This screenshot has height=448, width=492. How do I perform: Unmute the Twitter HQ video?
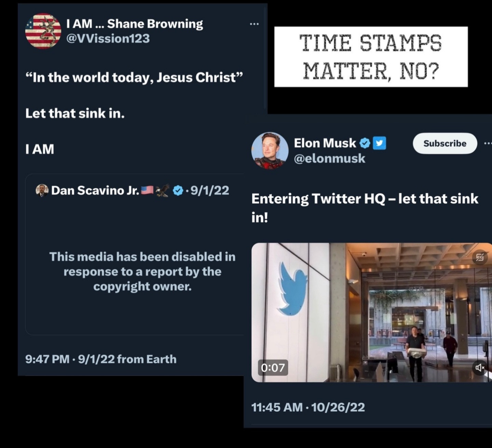pos(480,367)
